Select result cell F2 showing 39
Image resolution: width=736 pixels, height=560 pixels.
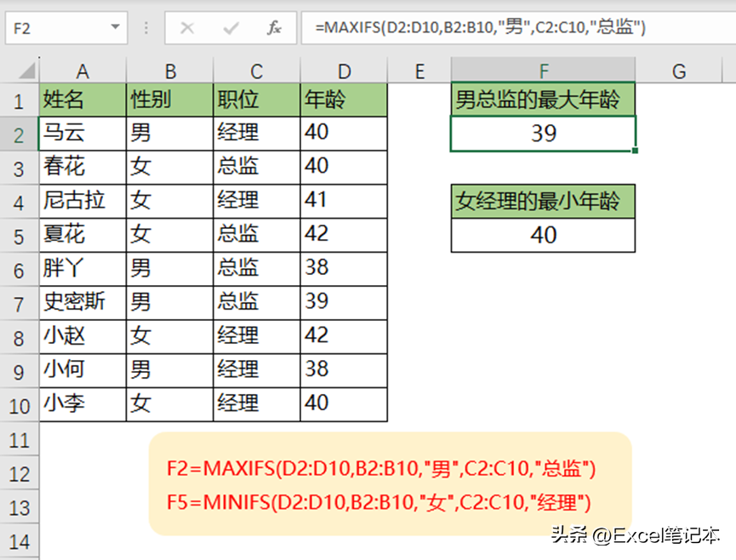[x=543, y=134]
